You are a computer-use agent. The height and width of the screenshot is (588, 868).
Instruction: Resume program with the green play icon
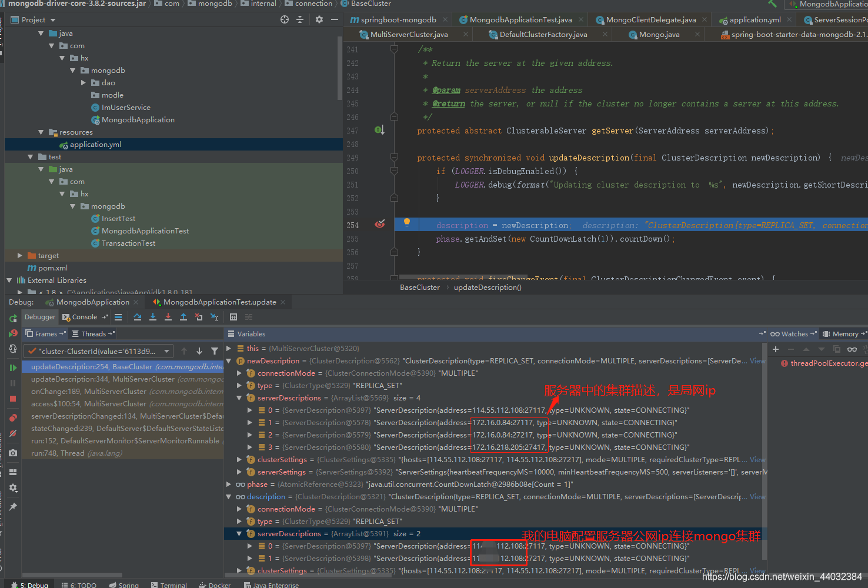click(x=13, y=367)
